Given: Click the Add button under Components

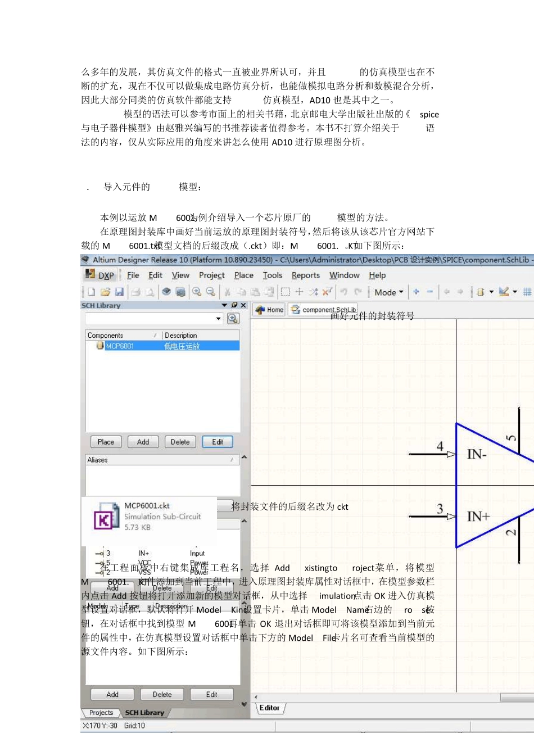Looking at the screenshot, I should point(143,442).
